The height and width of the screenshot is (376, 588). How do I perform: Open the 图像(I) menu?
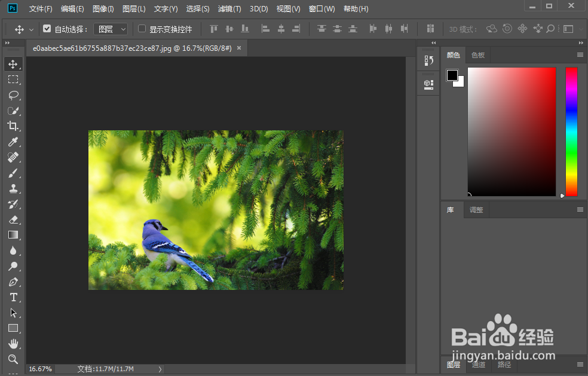(x=103, y=8)
